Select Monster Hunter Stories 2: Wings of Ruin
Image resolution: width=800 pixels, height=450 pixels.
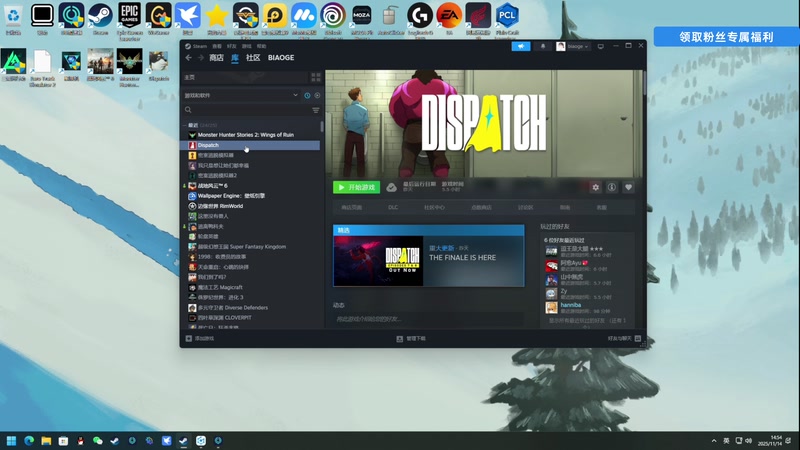pyautogui.click(x=250, y=135)
